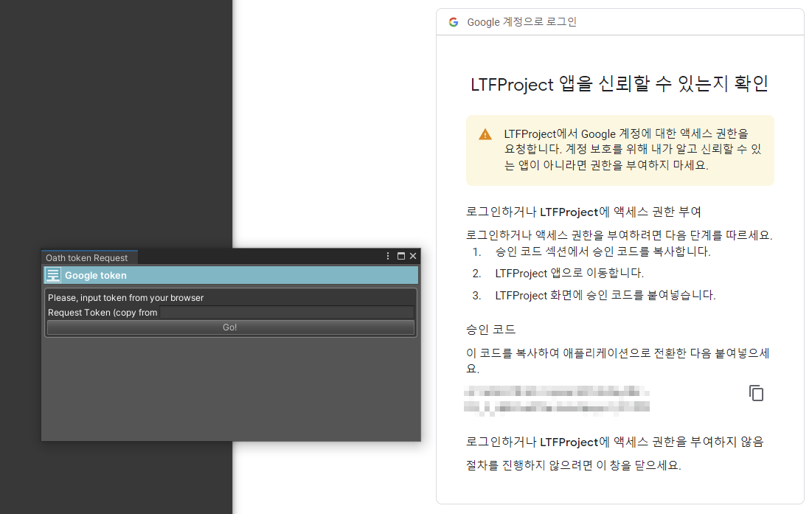This screenshot has width=812, height=514.
Task: Click the 'Google token' header label
Action: pos(96,275)
